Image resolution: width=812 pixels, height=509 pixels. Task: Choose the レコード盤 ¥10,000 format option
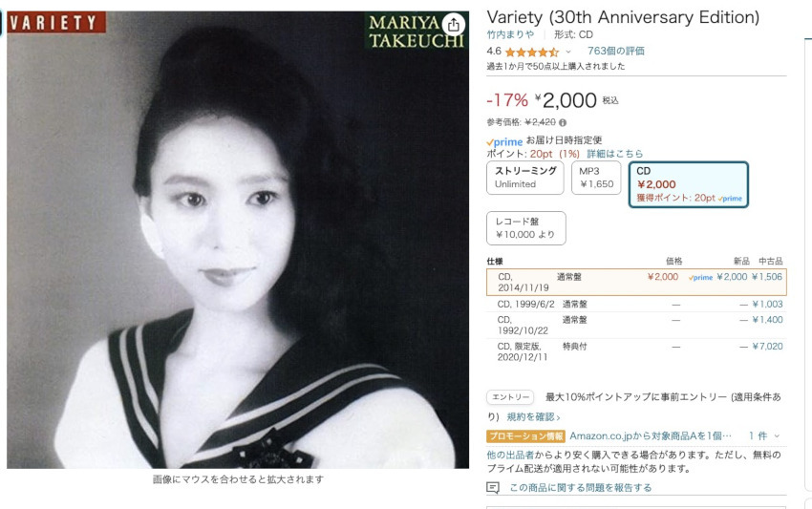tap(526, 228)
